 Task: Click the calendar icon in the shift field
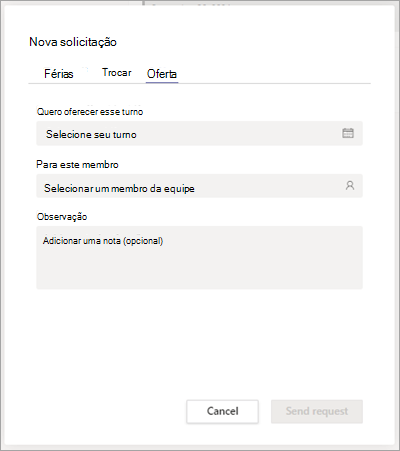[348, 133]
